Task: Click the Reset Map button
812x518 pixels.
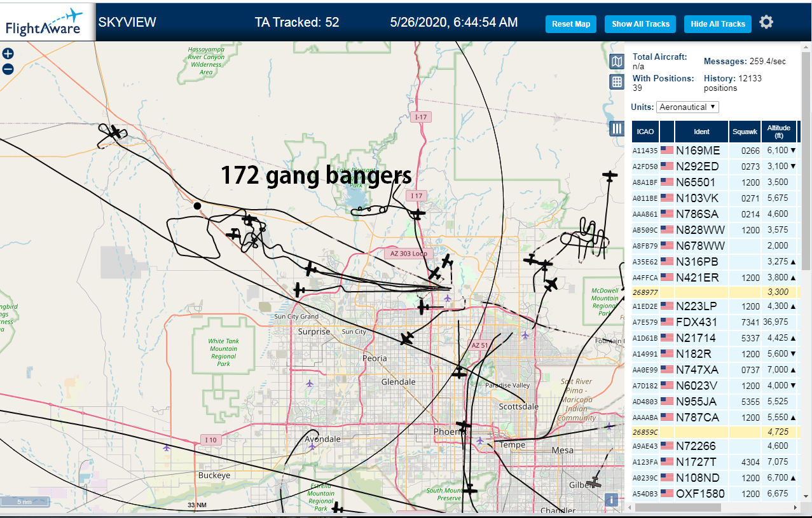Action: pyautogui.click(x=571, y=24)
